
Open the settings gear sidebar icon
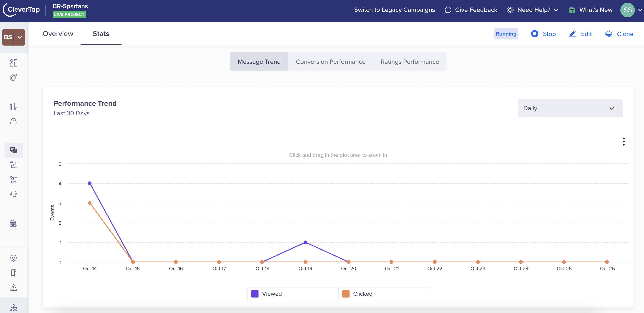tap(13, 258)
